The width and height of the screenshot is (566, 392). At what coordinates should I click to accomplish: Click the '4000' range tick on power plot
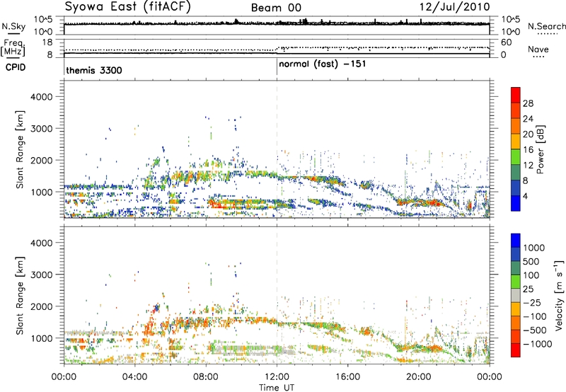point(42,97)
